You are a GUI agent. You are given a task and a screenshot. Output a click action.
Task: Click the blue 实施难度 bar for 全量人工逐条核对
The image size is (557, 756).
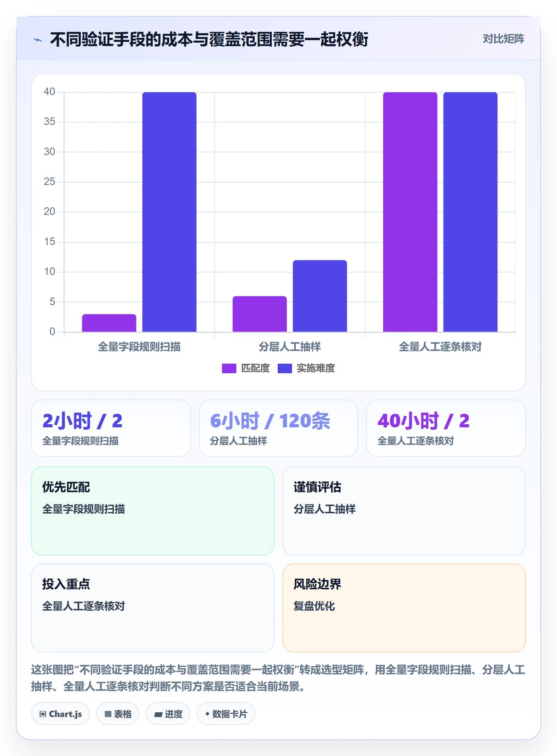point(470,212)
